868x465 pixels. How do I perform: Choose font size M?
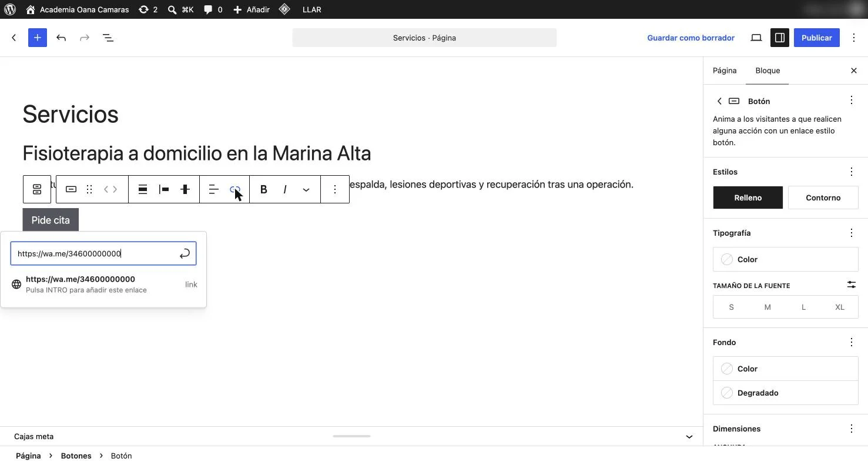768,307
